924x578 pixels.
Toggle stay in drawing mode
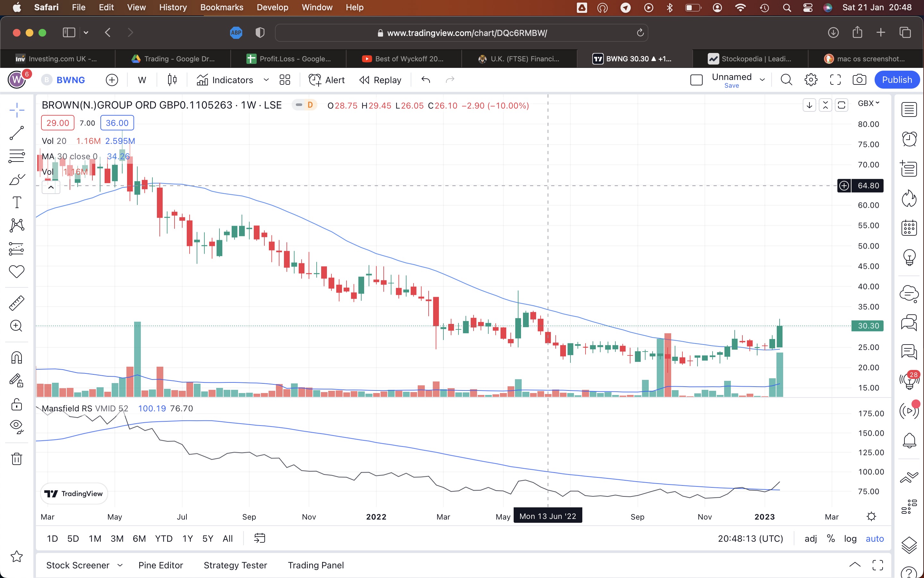click(17, 381)
